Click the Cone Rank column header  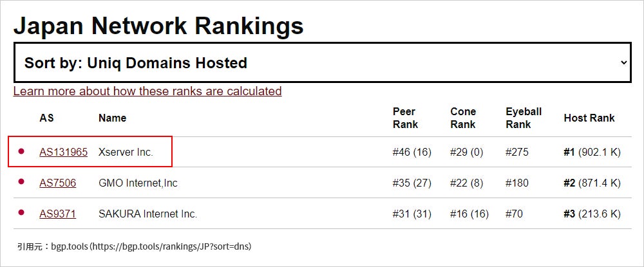[463, 118]
